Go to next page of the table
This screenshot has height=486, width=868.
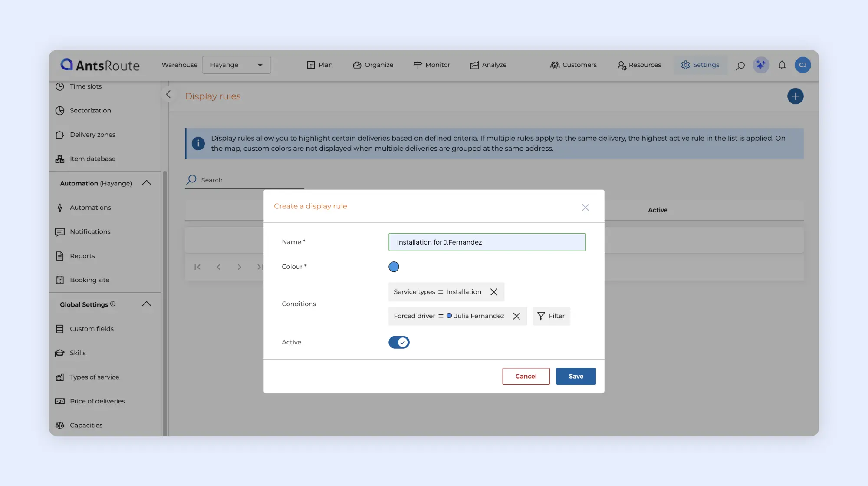[x=239, y=267]
